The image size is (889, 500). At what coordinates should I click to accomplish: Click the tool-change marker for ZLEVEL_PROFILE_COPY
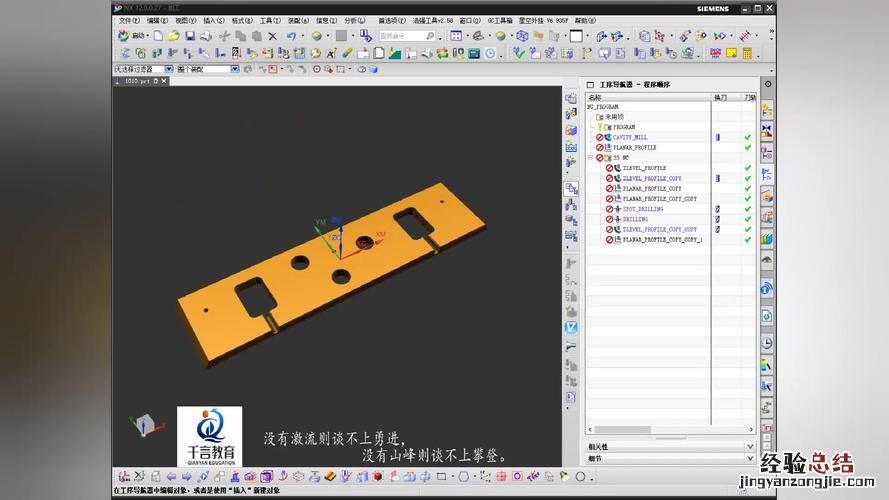click(x=717, y=178)
